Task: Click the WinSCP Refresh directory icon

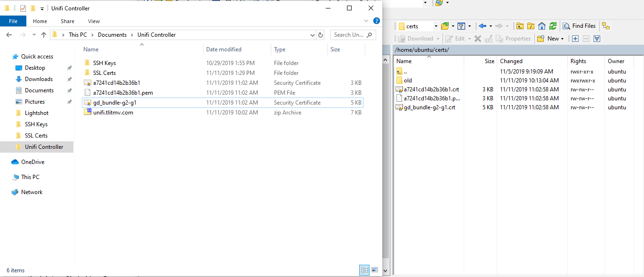Action: click(x=553, y=26)
